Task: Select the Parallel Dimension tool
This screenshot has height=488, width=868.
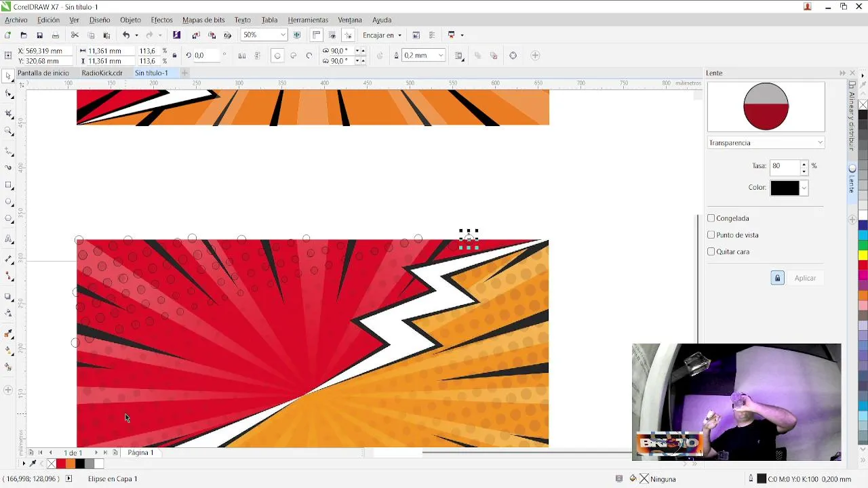Action: (x=8, y=259)
